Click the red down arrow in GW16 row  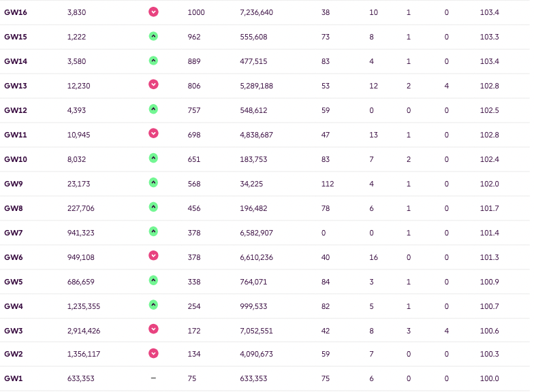point(153,12)
